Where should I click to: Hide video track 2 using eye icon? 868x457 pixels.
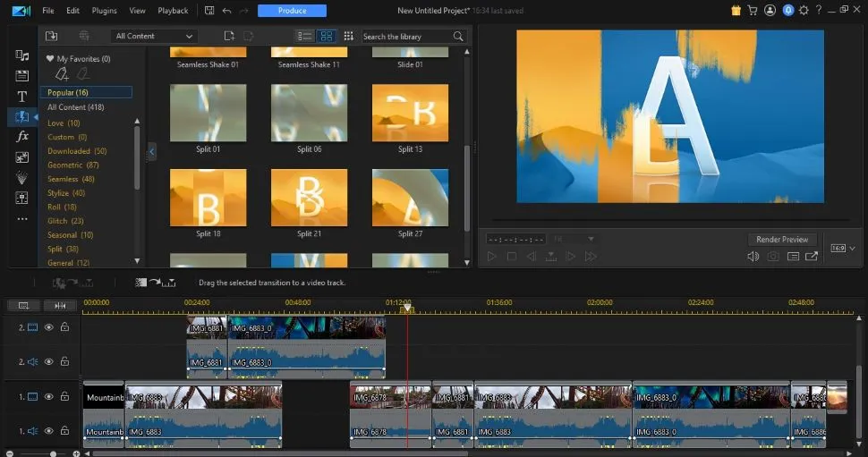pos(49,327)
